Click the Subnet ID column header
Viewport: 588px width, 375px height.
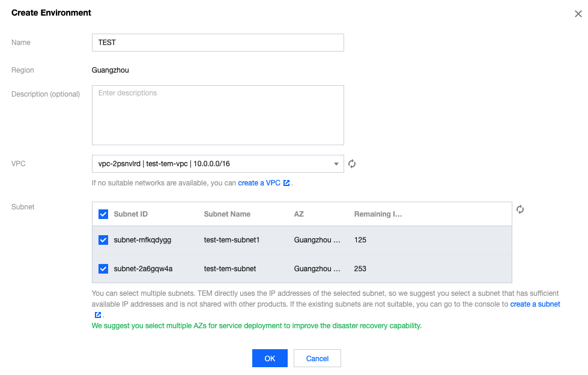click(x=131, y=214)
